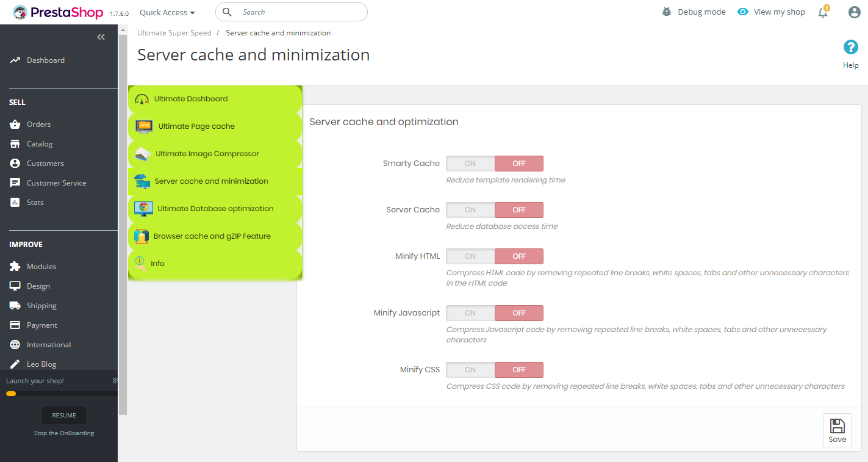Screen dimensions: 868x462
Task: Click the search magnifier icon
Action: pyautogui.click(x=227, y=12)
